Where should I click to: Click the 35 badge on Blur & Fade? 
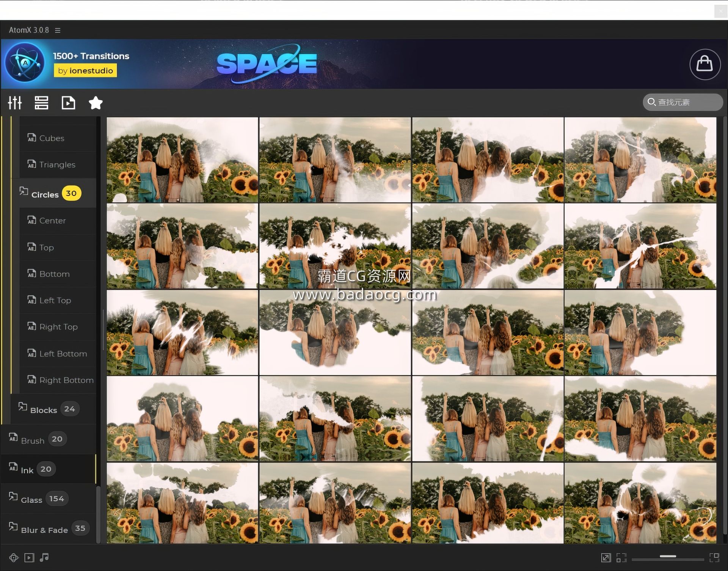(80, 528)
